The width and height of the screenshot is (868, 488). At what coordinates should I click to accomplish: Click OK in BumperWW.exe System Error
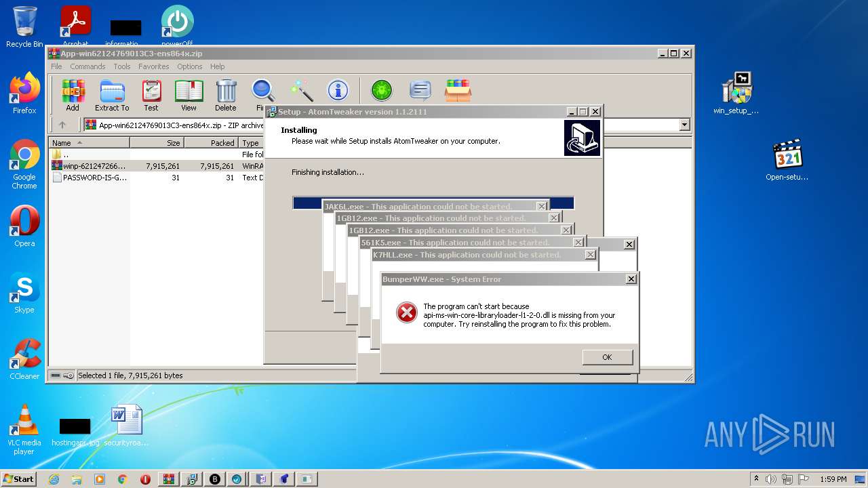(x=607, y=357)
